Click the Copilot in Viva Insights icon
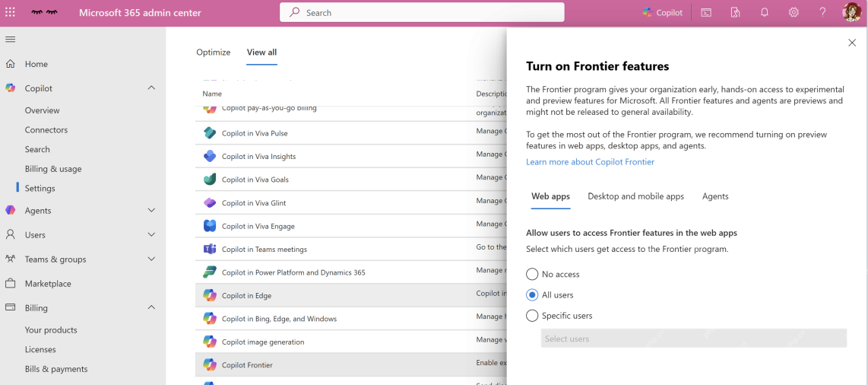This screenshot has width=868, height=385. tap(210, 156)
